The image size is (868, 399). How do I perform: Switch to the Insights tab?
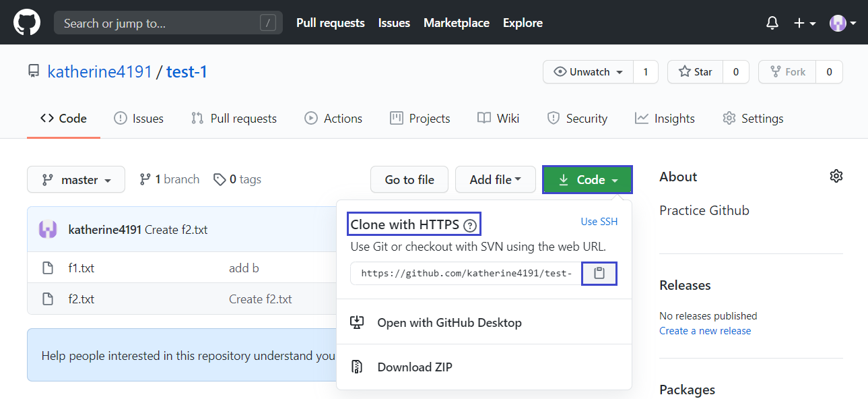665,119
